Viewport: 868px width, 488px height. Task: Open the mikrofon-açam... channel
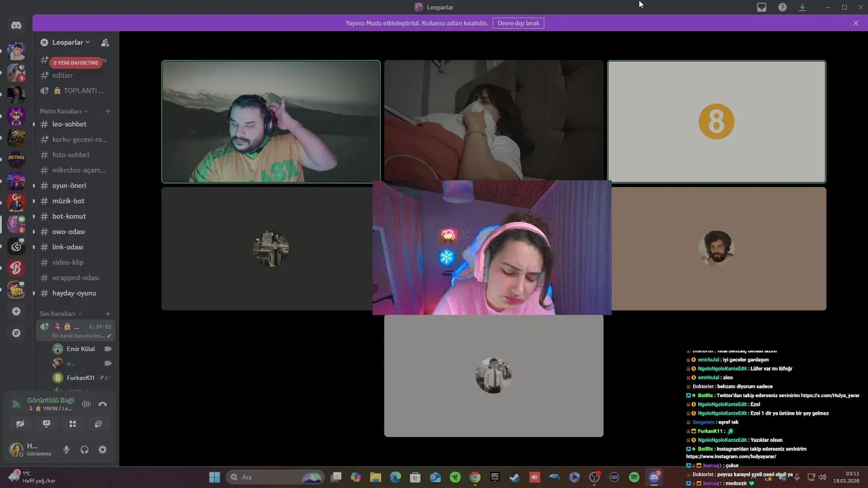click(x=75, y=170)
